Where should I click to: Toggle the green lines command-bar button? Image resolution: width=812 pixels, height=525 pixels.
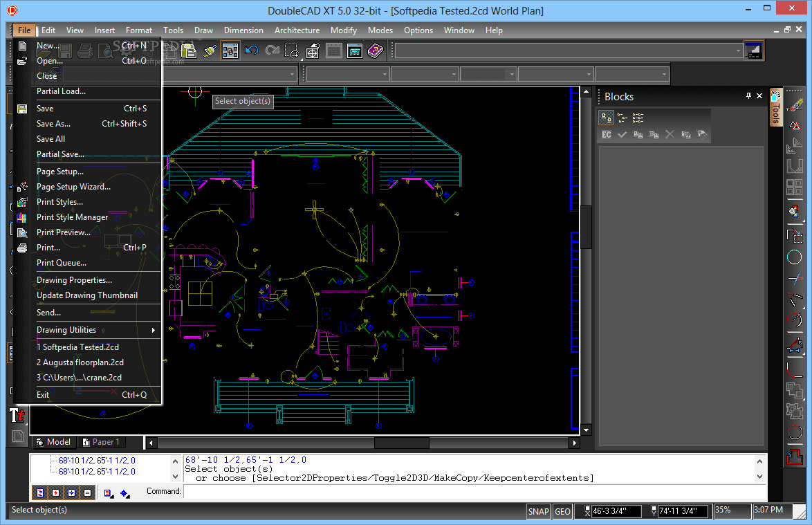(x=88, y=493)
